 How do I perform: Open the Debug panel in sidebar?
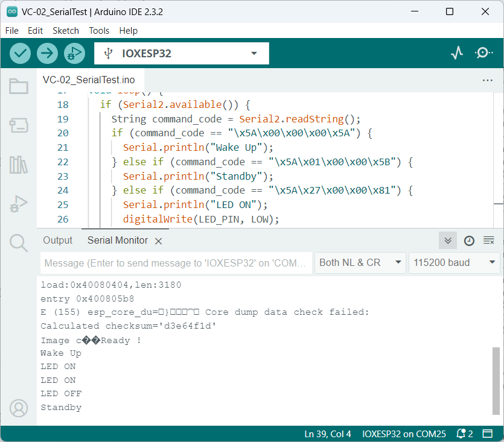click(x=19, y=204)
